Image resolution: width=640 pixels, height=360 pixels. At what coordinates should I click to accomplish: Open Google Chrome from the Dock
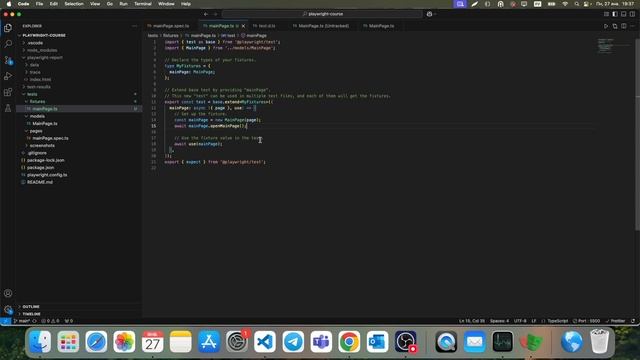pos(349,341)
